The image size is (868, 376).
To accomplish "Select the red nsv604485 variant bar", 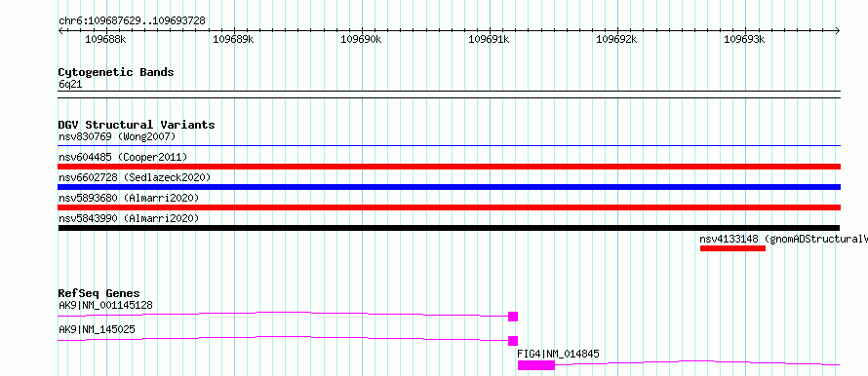I will point(449,167).
